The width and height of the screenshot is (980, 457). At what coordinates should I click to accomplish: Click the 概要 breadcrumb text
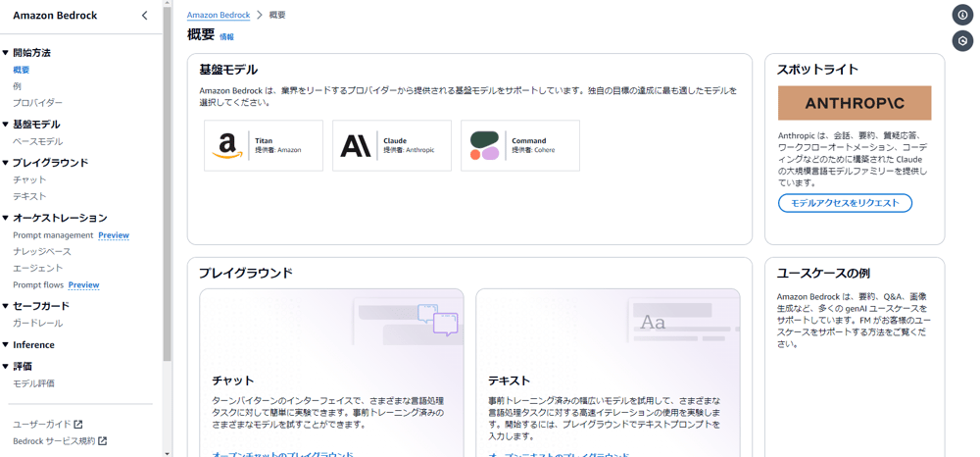click(278, 15)
